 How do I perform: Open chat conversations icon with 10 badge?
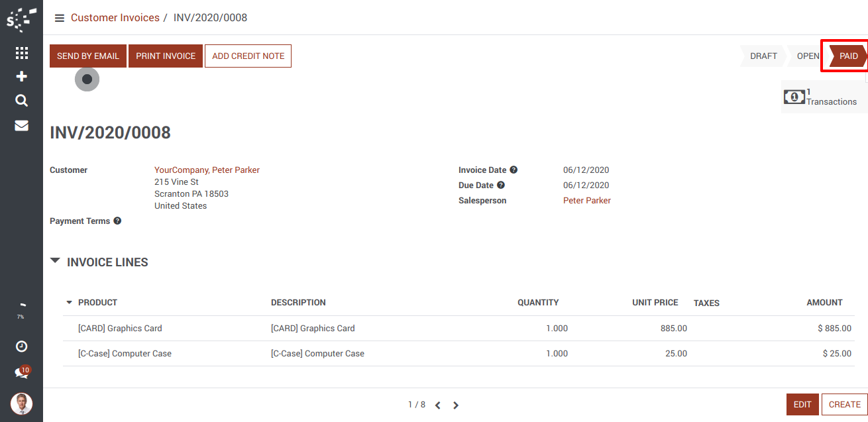click(x=21, y=373)
